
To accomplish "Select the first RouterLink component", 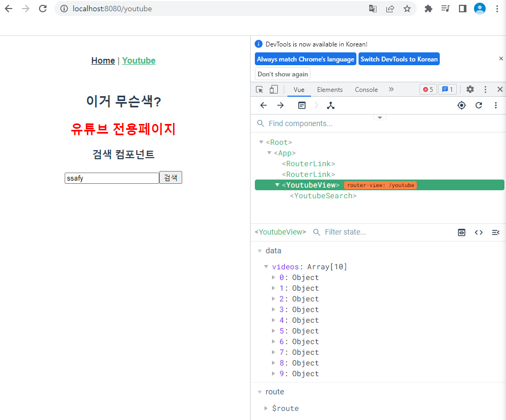I will [308, 164].
